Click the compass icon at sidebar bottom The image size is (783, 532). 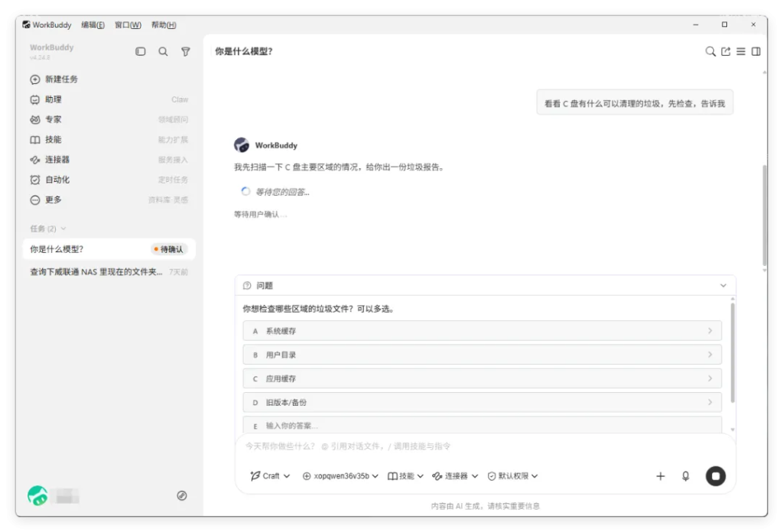point(182,495)
